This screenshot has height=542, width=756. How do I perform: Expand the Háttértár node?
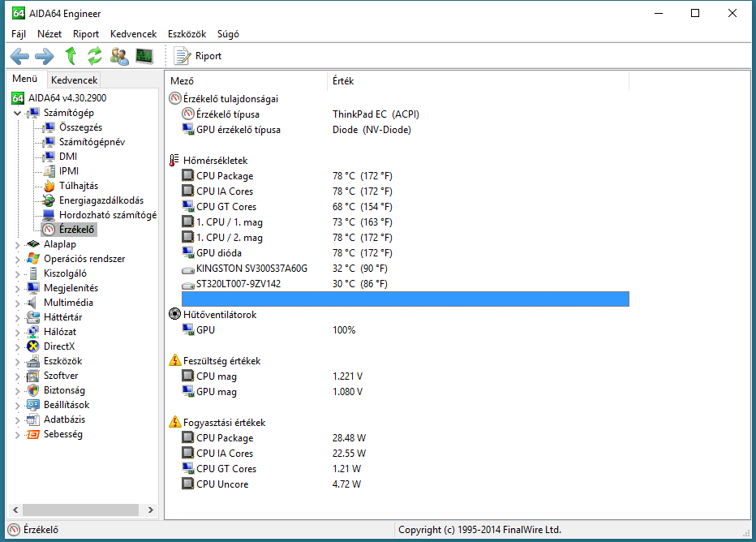(18, 317)
